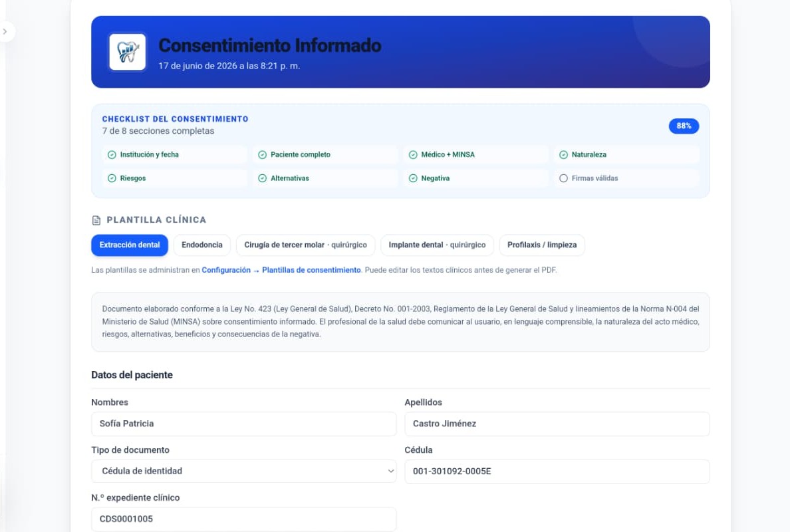
Task: Choose Cirugía de tercer molar template
Action: coord(305,245)
